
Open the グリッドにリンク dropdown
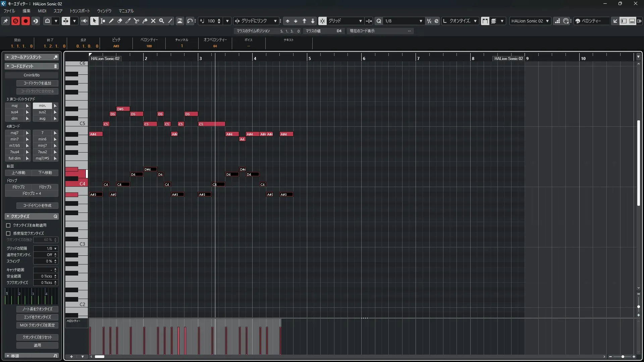275,21
